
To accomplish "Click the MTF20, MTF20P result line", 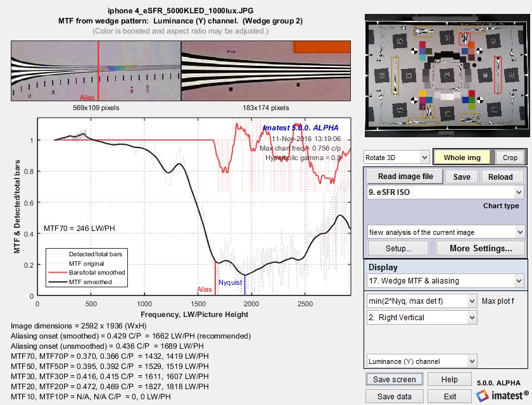I will pos(110,387).
